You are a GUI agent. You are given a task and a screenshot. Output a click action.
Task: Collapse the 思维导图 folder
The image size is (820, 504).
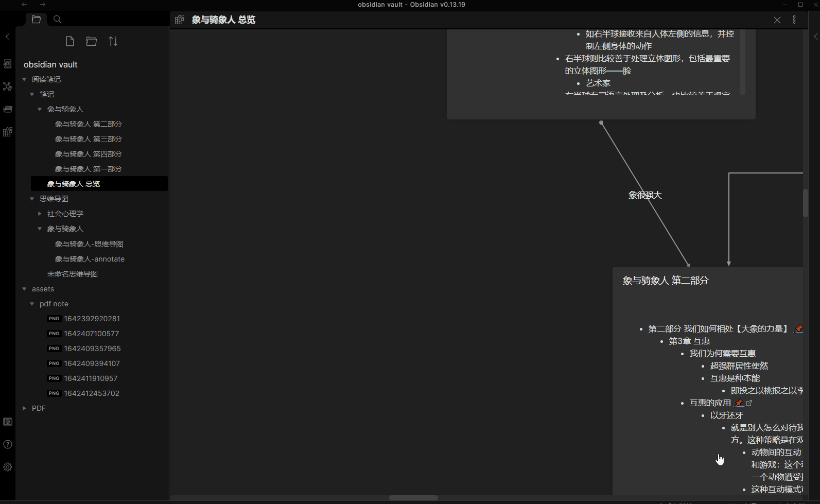pos(32,199)
